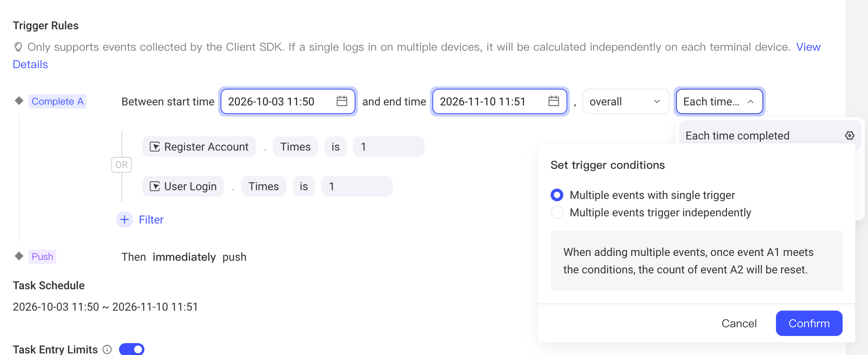Edit the User Login times value
This screenshot has height=355, width=868.
point(357,186)
